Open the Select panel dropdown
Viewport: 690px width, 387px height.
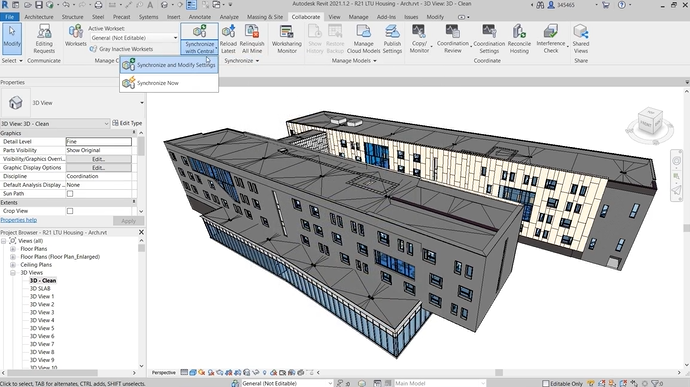tap(12, 61)
